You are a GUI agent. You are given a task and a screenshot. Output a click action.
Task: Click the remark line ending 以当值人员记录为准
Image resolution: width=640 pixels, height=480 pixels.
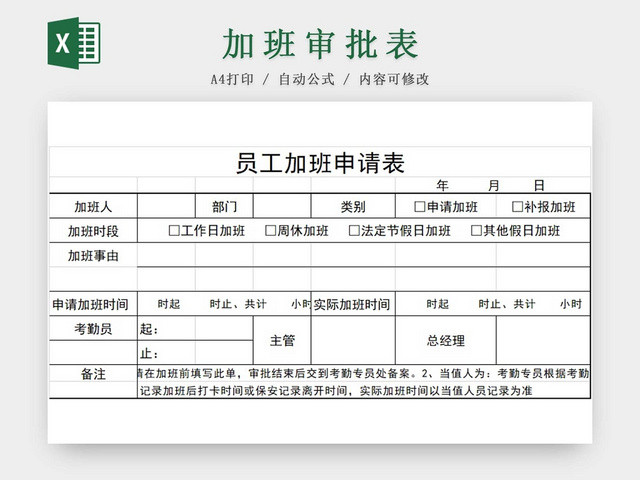point(336,391)
